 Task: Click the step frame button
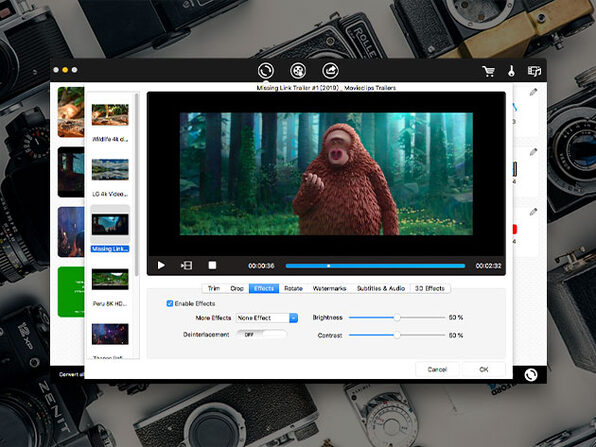[x=186, y=265]
